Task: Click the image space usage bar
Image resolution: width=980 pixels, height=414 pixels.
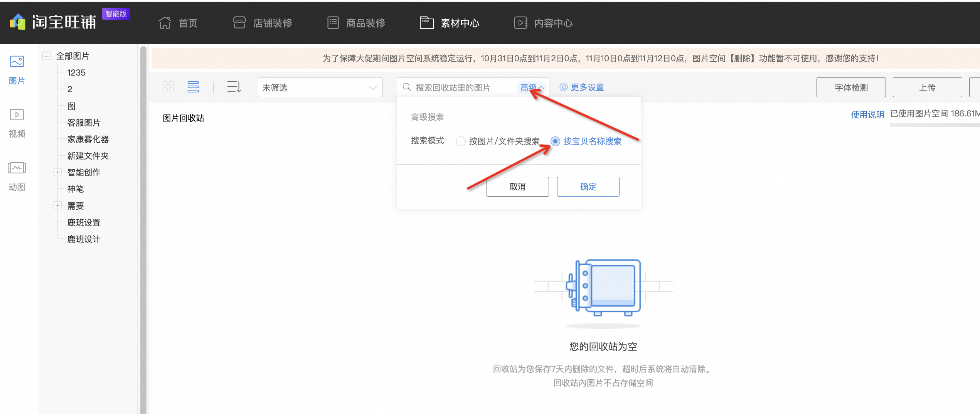Action: pyautogui.click(x=935, y=125)
